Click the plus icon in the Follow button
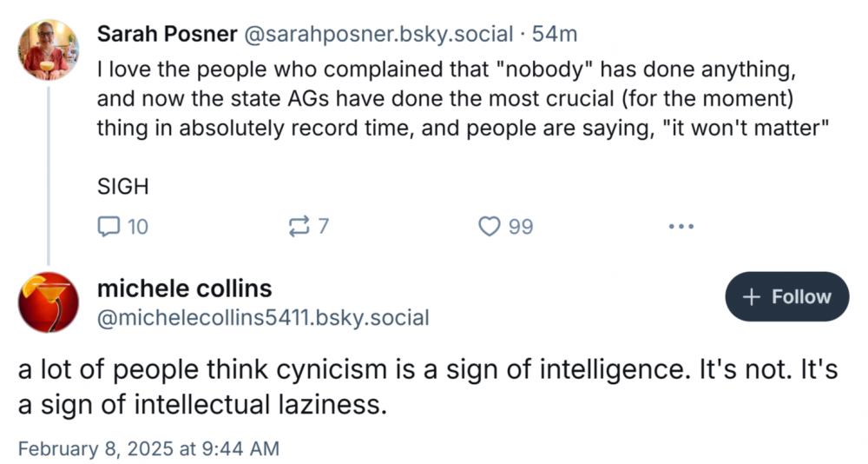This screenshot has width=868, height=464. (x=753, y=296)
